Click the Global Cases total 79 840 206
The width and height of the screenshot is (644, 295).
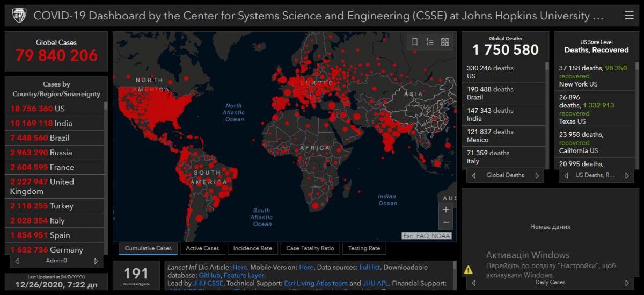(x=56, y=55)
